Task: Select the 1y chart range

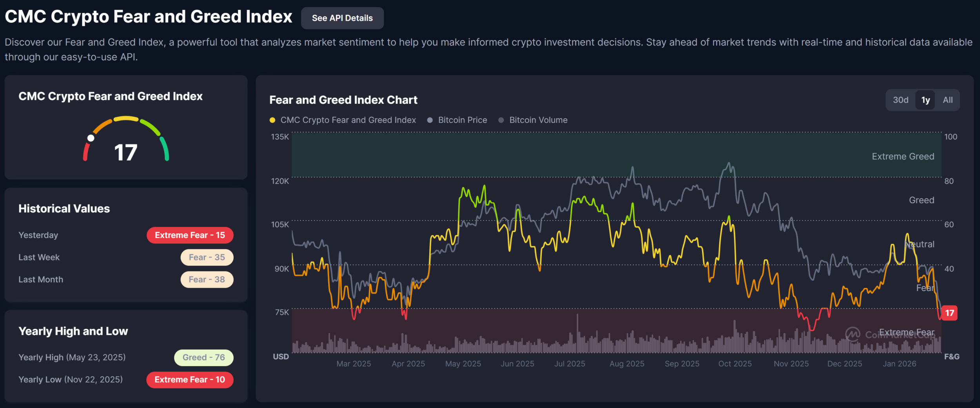Action: pos(925,100)
